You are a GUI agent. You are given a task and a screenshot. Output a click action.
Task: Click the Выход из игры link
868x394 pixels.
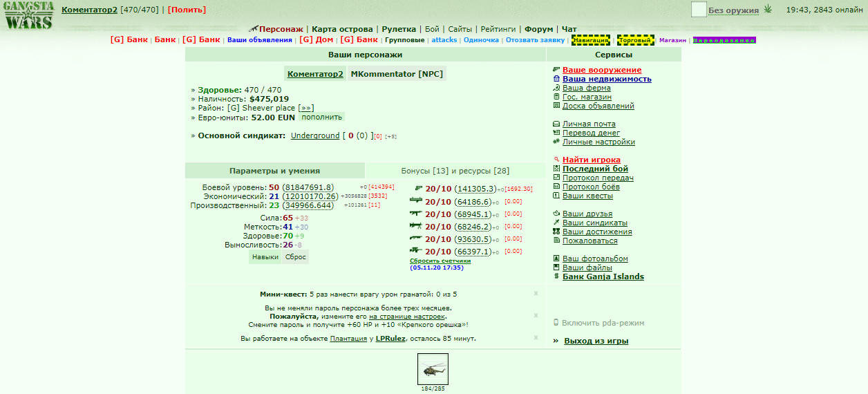tap(596, 341)
